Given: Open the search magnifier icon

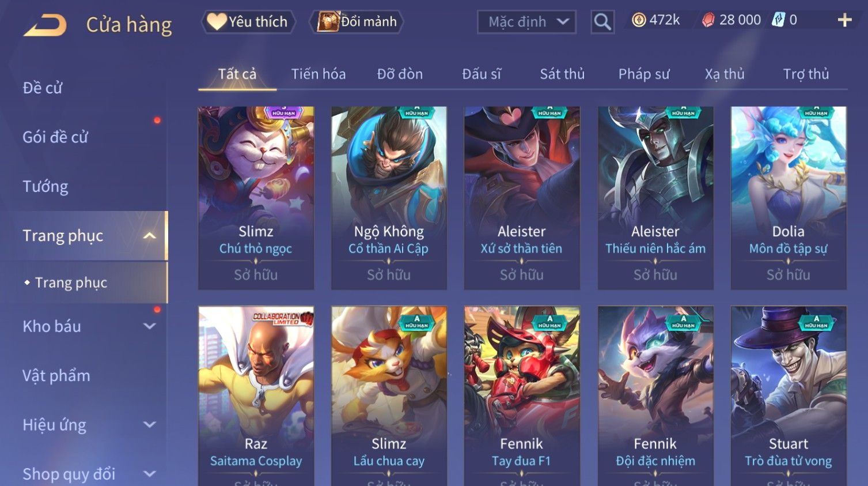Looking at the screenshot, I should tap(602, 22).
